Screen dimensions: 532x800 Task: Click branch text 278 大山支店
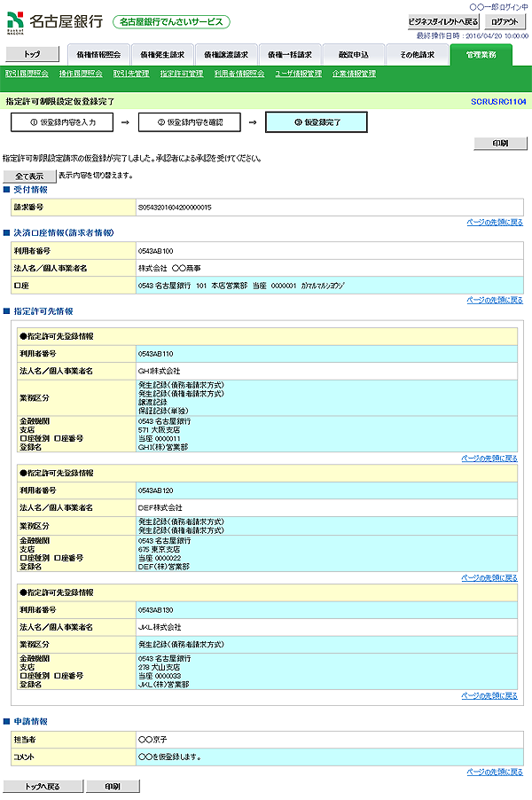(x=159, y=667)
